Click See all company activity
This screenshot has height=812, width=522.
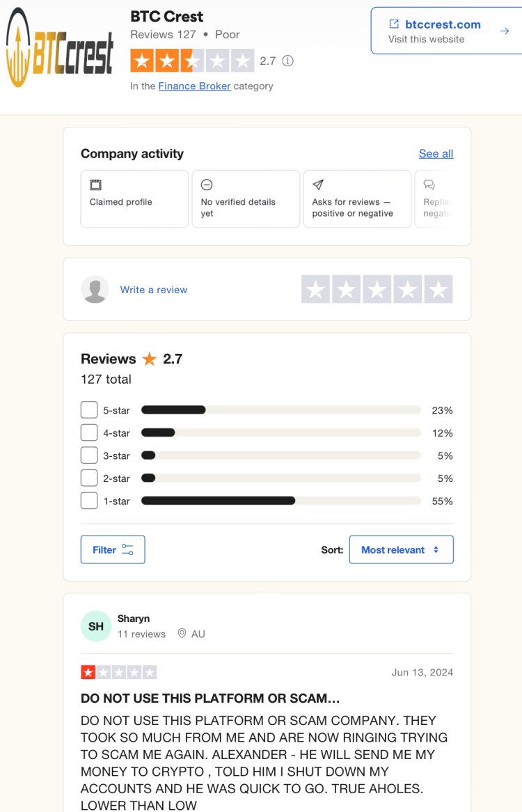[436, 154]
